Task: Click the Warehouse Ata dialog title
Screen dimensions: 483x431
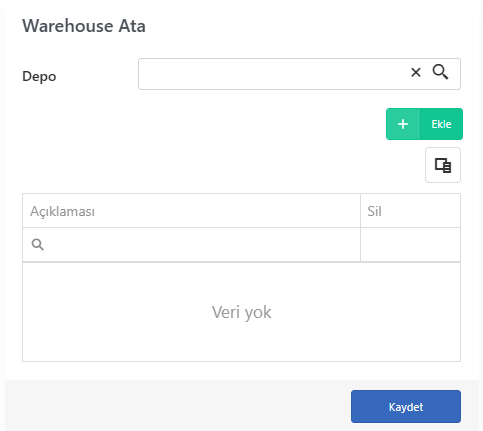Action: pyautogui.click(x=84, y=26)
